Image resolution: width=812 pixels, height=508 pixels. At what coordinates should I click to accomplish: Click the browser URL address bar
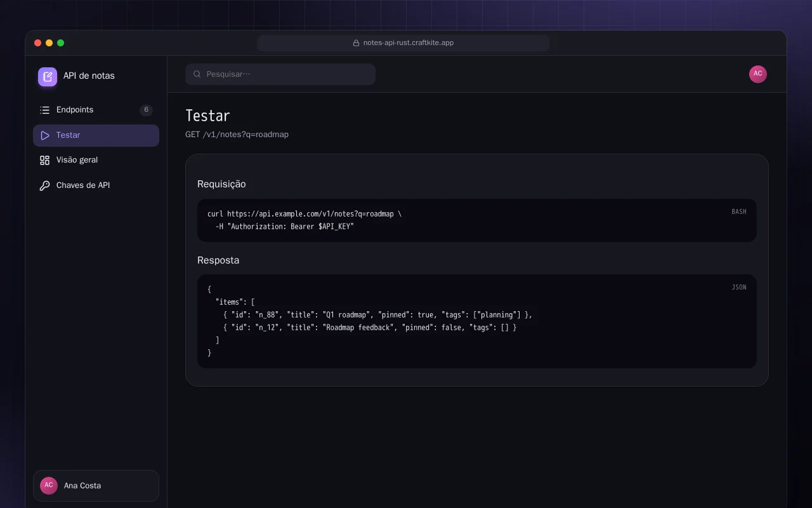(x=403, y=43)
